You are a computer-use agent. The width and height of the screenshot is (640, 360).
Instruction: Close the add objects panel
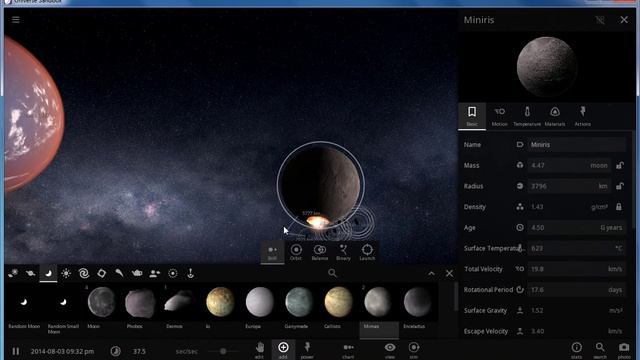coord(449,273)
